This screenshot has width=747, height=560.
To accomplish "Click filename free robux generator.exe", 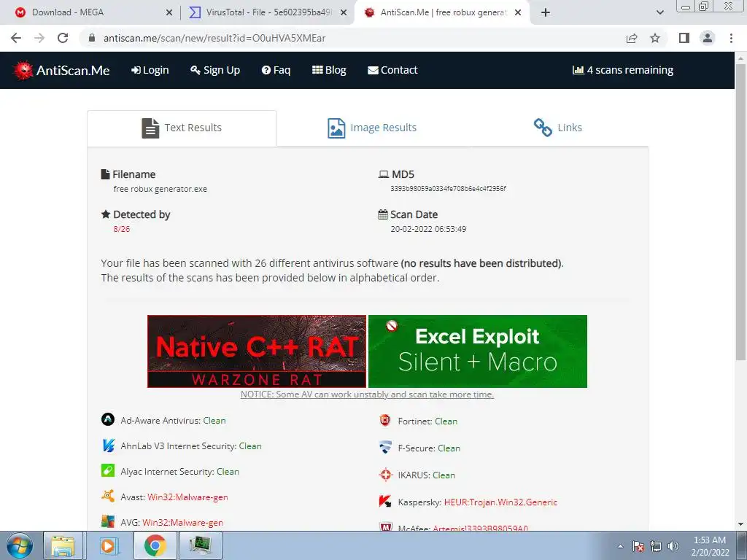I will (x=160, y=189).
